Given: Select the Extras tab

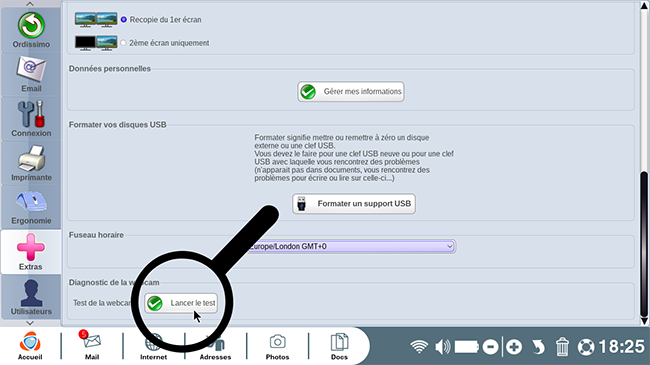Looking at the screenshot, I should 31,252.
